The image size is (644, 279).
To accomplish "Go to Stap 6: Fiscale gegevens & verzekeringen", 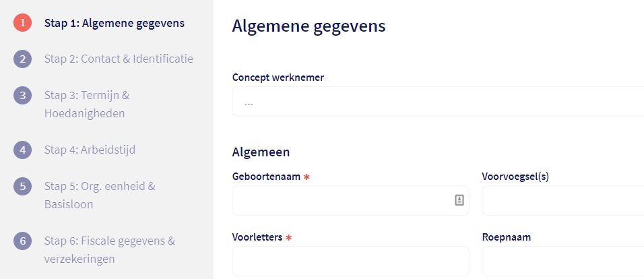I will (x=109, y=249).
